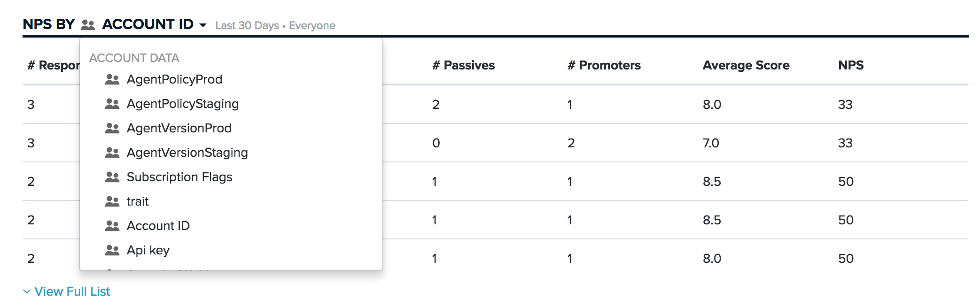The image size is (980, 307).
Task: Open the View Full List link
Action: (72, 292)
